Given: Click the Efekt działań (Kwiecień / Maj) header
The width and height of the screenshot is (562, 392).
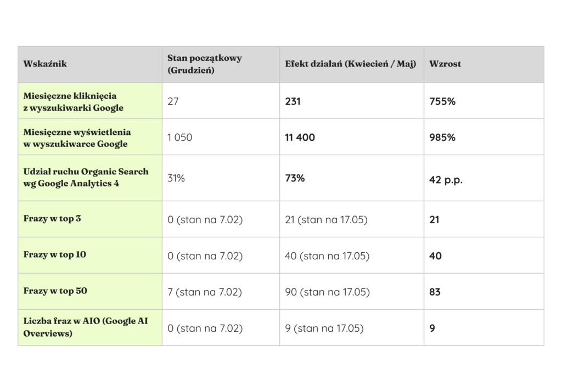Looking at the screenshot, I should tap(351, 64).
